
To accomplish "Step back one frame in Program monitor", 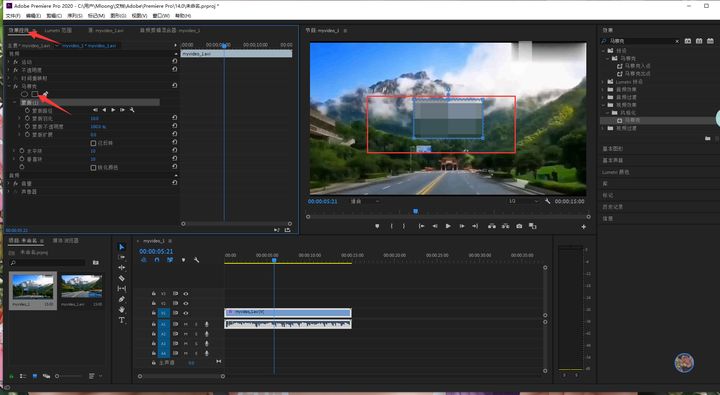I will point(434,226).
